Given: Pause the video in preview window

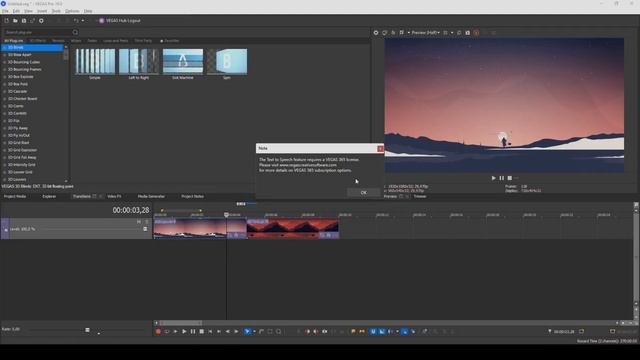Looking at the screenshot, I should 502,178.
